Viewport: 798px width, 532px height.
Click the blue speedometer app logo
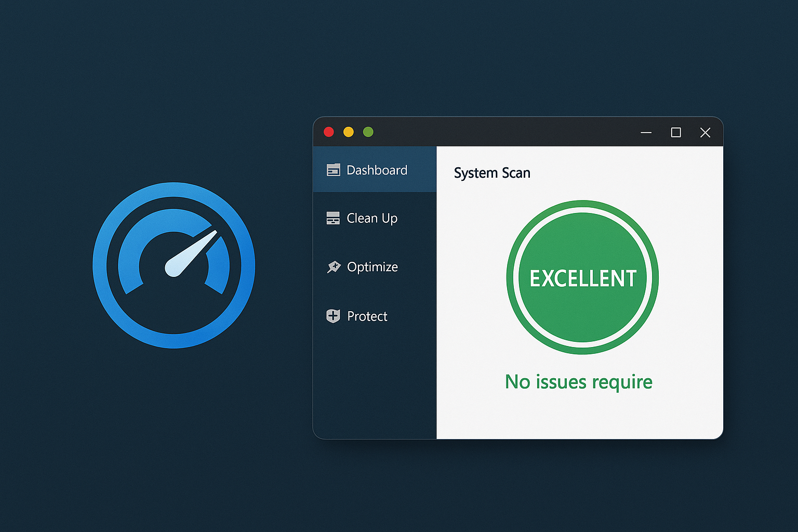pyautogui.click(x=174, y=265)
